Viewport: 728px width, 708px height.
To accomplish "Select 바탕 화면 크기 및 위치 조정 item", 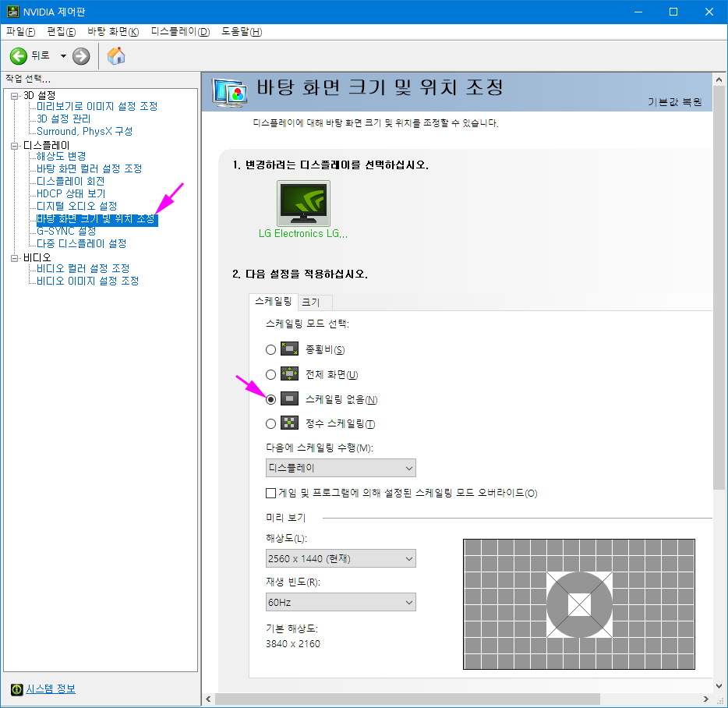I will [x=97, y=219].
